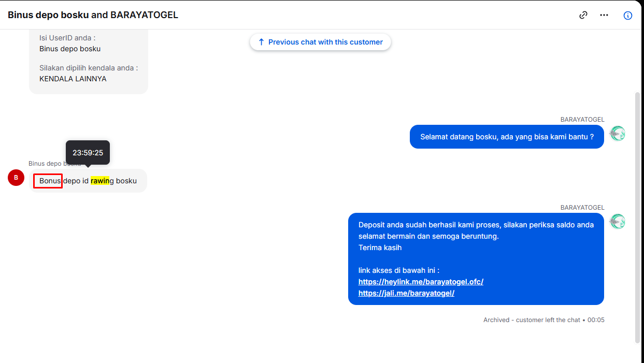This screenshot has width=644, height=363.
Task: Show chat details via info icon
Action: click(627, 15)
